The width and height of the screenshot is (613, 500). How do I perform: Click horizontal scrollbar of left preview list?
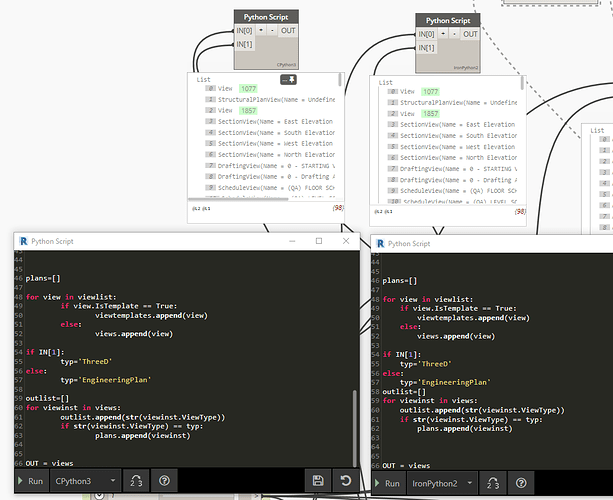[238, 199]
